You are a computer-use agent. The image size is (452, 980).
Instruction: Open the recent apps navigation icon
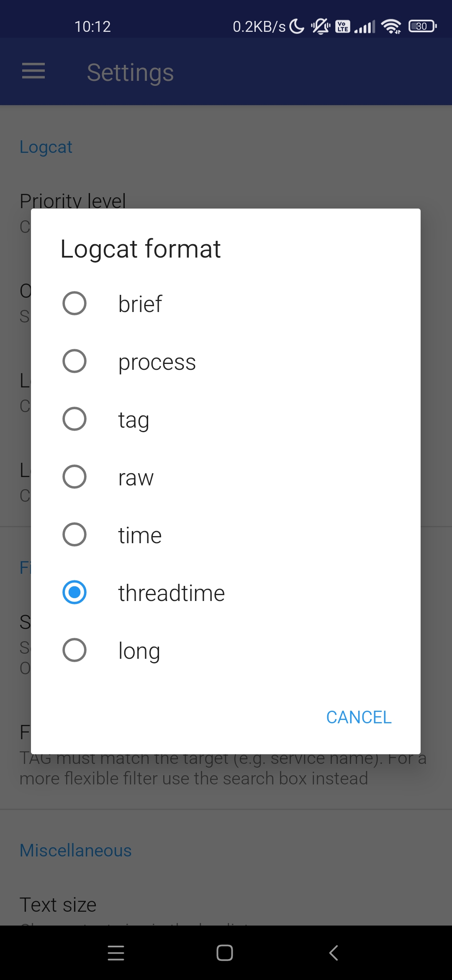(x=116, y=953)
